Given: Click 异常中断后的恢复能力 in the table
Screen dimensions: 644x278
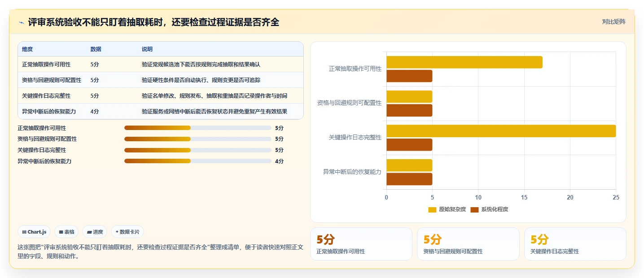Looking at the screenshot, I should tap(49, 112).
